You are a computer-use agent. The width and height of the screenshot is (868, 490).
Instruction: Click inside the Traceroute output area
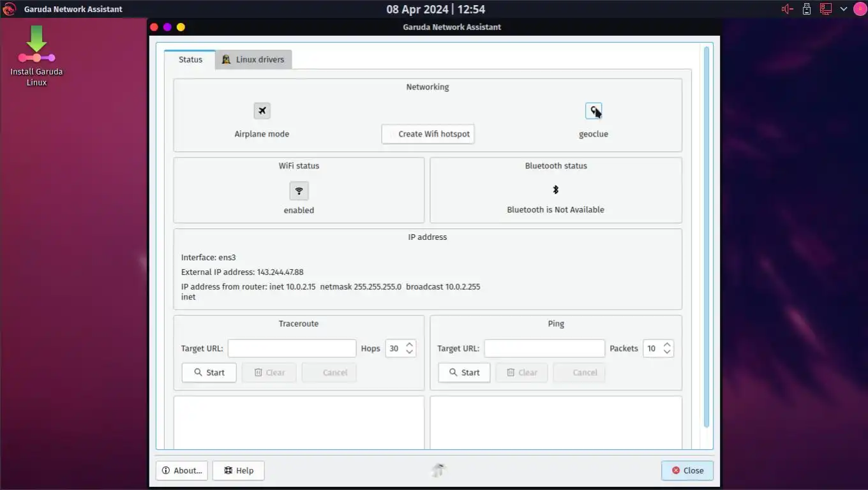pos(299,422)
